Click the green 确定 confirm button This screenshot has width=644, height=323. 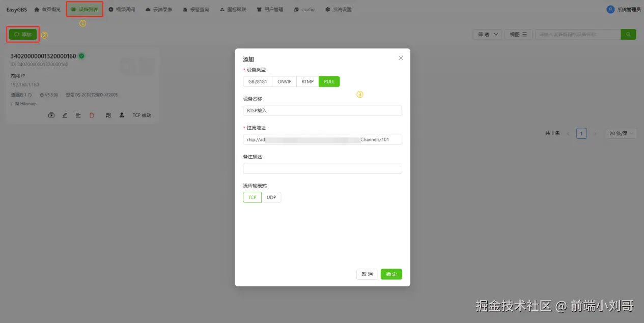pos(391,274)
